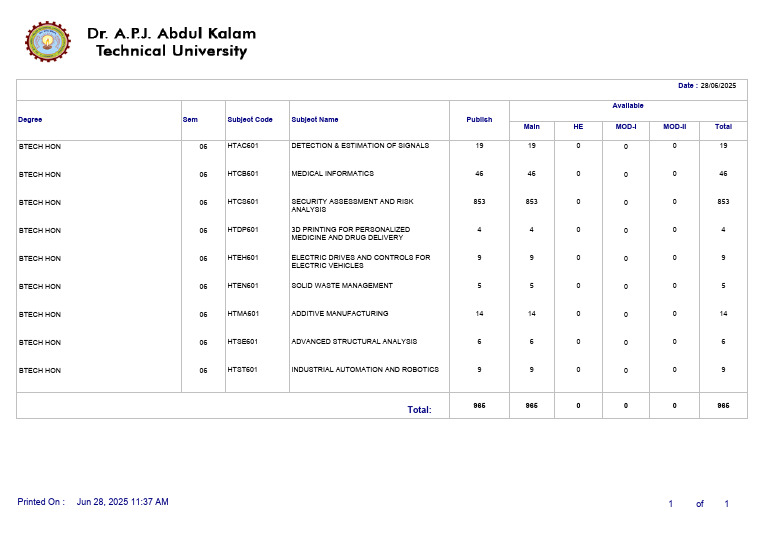This screenshot has width=768, height=544.
Task: Click the BTECH HON degree in the HTAC601 row
Action: 40,146
